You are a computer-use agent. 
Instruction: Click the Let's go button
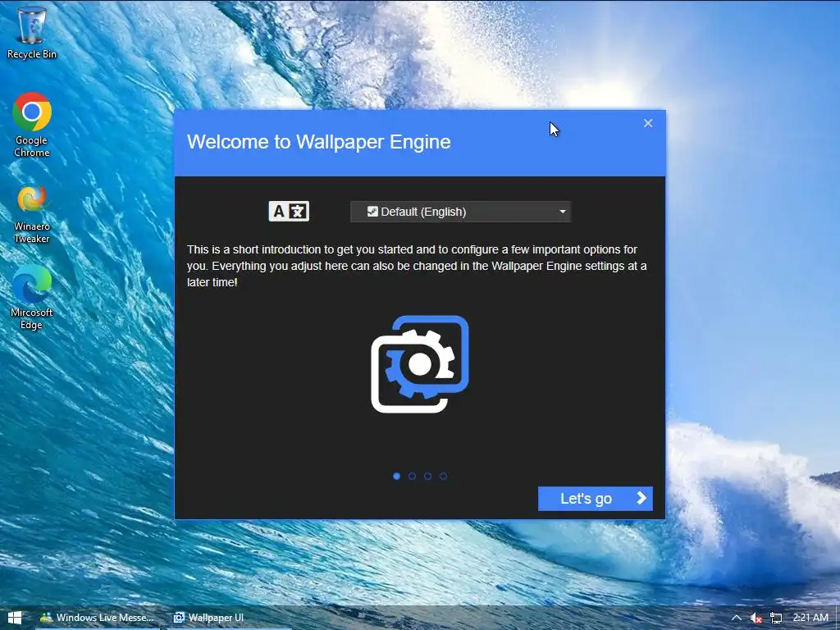(x=596, y=499)
